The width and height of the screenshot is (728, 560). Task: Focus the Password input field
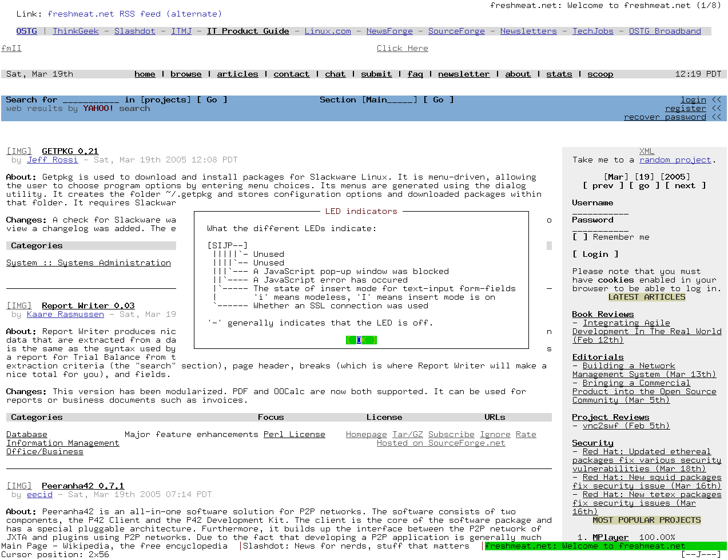point(600,228)
